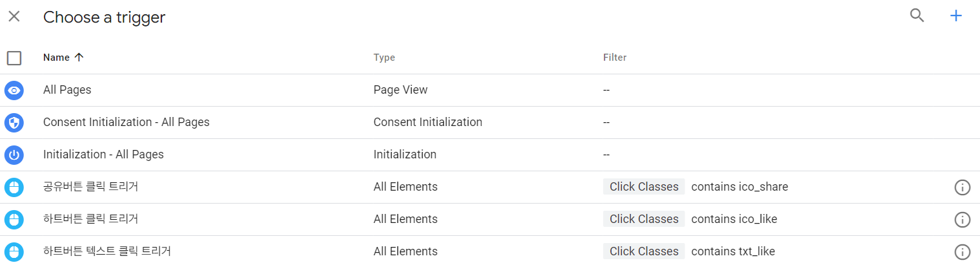The height and width of the screenshot is (265, 980).
Task: Create a new trigger with plus icon
Action: (x=956, y=16)
